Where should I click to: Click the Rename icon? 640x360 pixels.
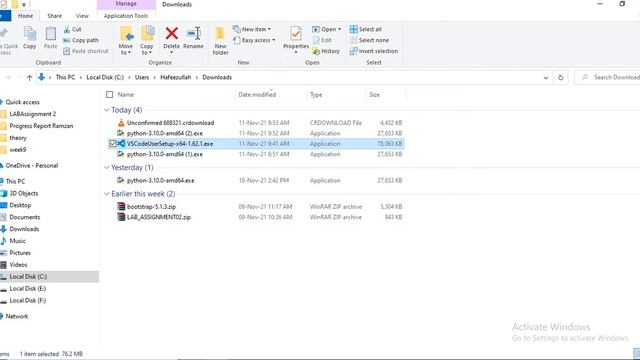click(x=193, y=33)
